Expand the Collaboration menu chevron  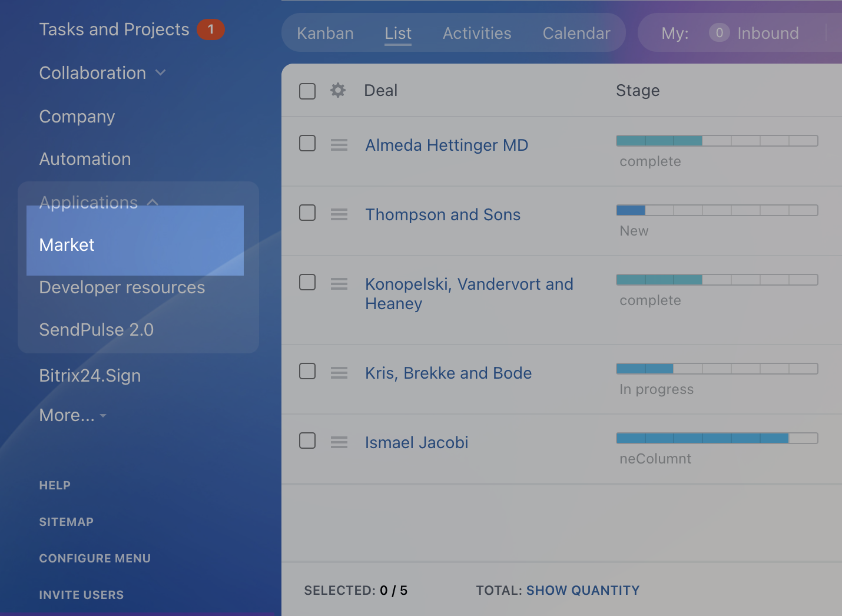point(161,73)
